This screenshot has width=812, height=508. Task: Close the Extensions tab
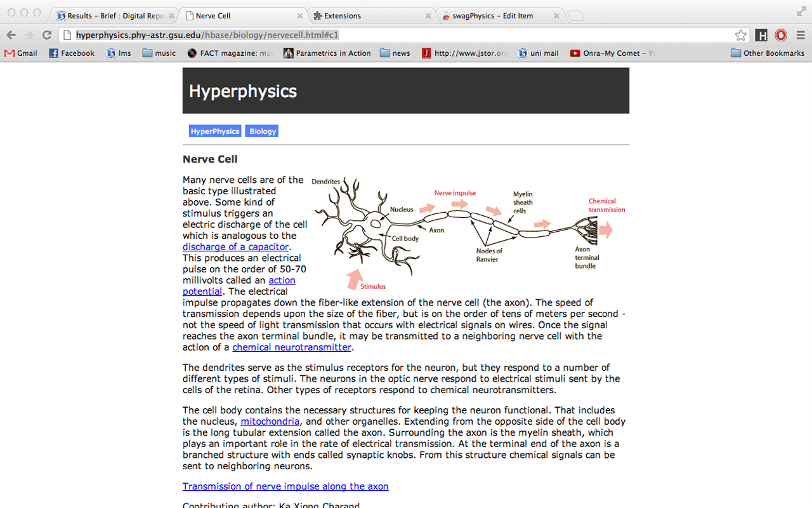click(428, 16)
